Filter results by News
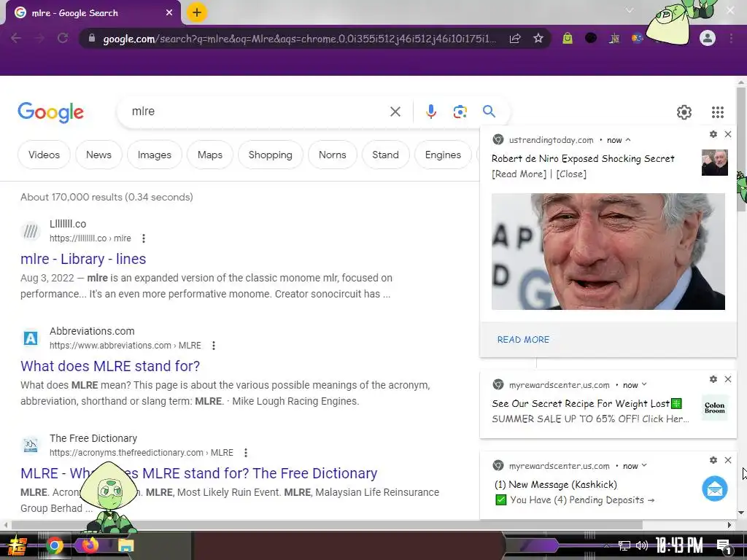Viewport: 747px width, 560px height. pyautogui.click(x=98, y=155)
